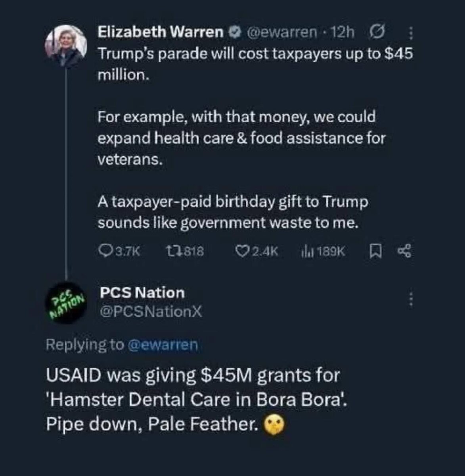
Task: Like Warren's tweet with the heart icon
Action: point(241,251)
